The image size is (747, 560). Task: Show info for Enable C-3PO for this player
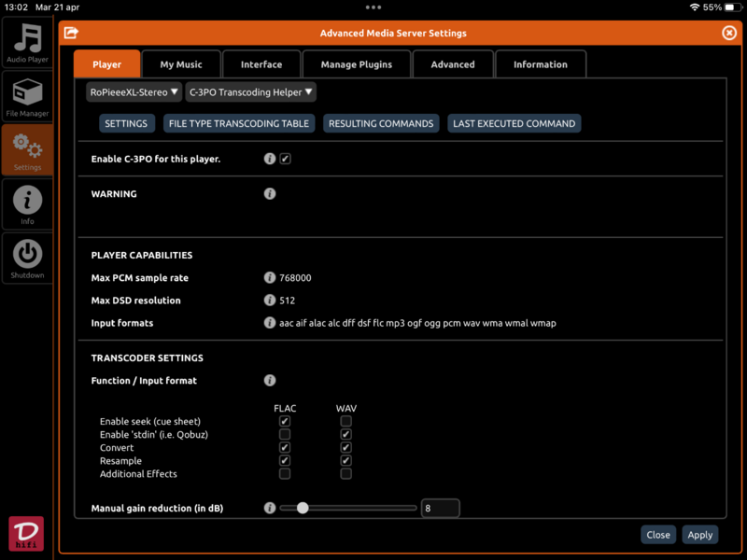click(270, 159)
